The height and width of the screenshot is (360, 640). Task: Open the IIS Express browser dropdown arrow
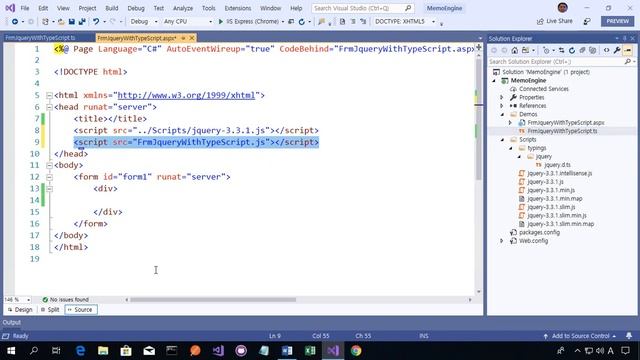point(283,22)
